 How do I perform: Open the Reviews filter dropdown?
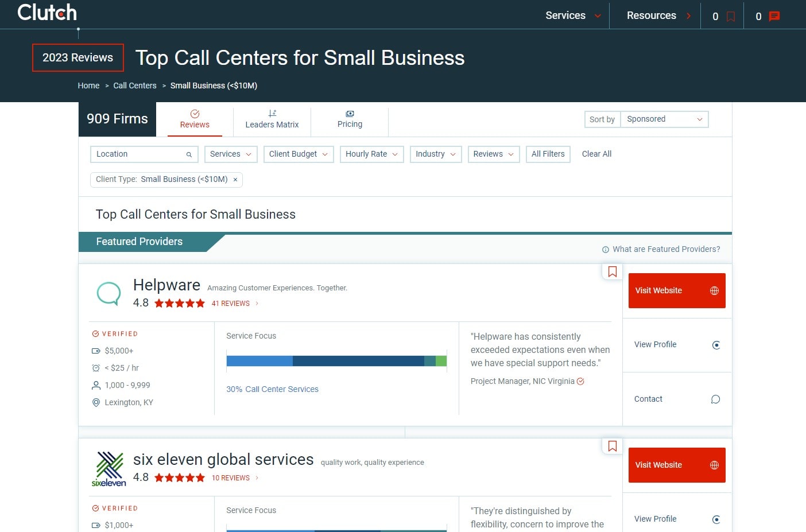point(494,154)
